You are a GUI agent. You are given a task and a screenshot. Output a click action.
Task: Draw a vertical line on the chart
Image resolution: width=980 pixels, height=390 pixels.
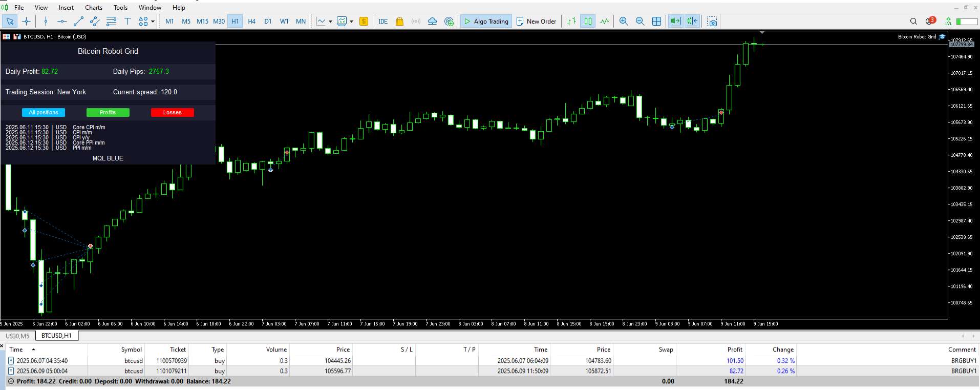pos(46,21)
